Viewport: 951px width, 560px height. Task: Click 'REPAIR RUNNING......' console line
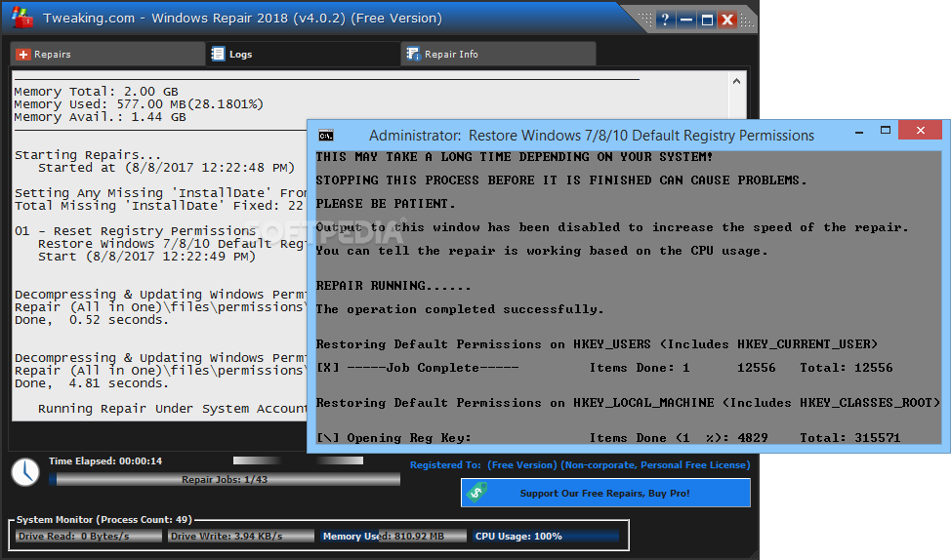[393, 286]
